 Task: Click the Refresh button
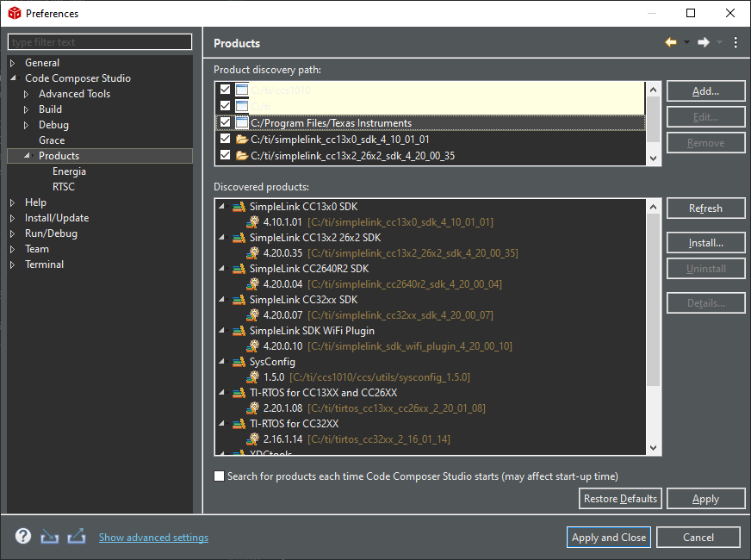[x=705, y=208]
